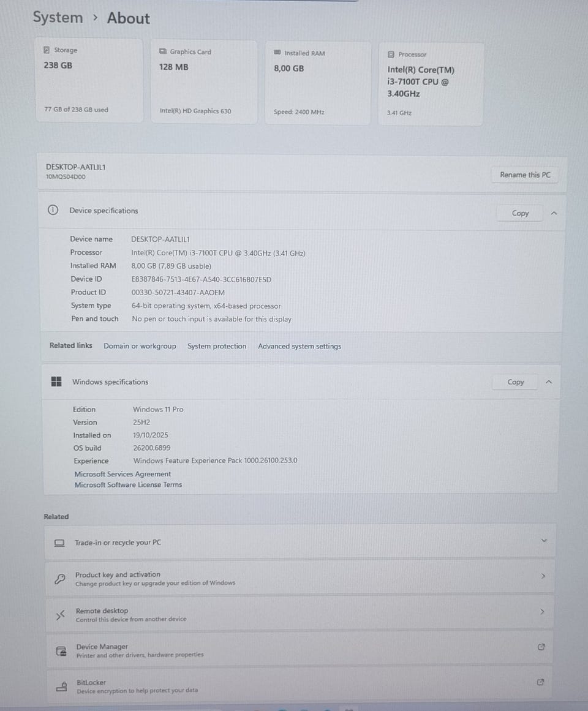The width and height of the screenshot is (588, 711).
Task: Go back to System in breadcrumb
Action: tap(58, 18)
